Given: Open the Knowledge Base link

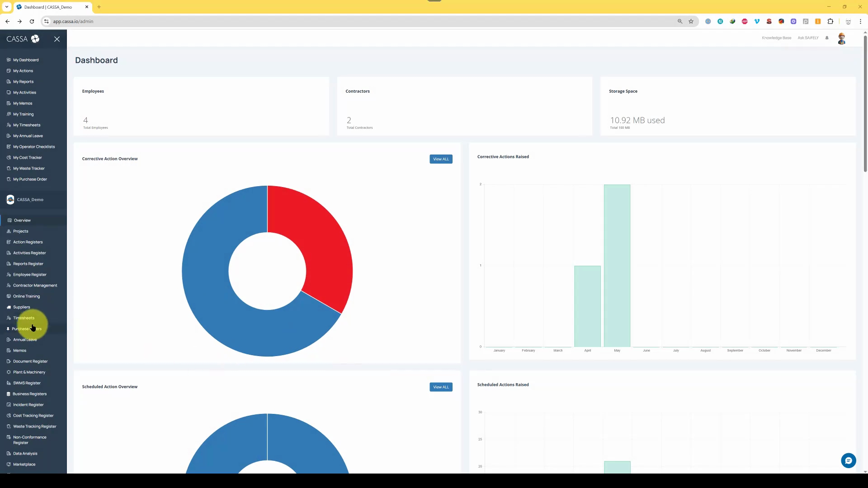Looking at the screenshot, I should pyautogui.click(x=776, y=38).
